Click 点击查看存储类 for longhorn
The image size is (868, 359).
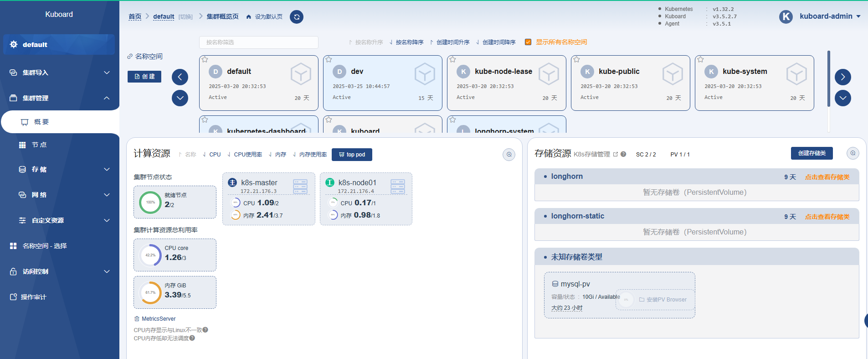827,177
